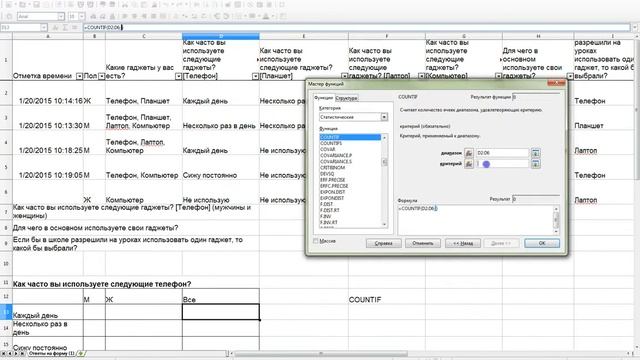Shrink dialog via критерий range-select icon
Viewport: 640px width, 360px height.
click(x=536, y=164)
